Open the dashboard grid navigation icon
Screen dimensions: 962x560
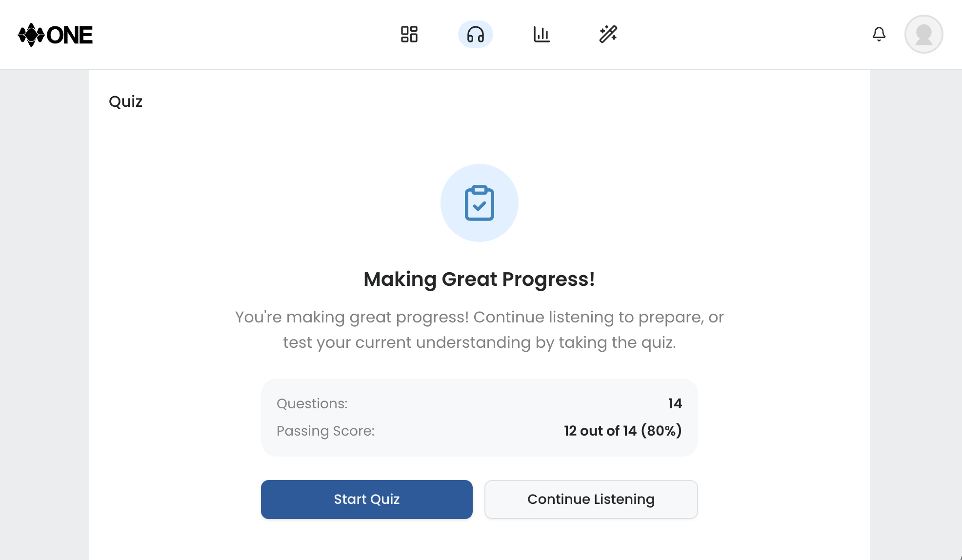click(409, 34)
